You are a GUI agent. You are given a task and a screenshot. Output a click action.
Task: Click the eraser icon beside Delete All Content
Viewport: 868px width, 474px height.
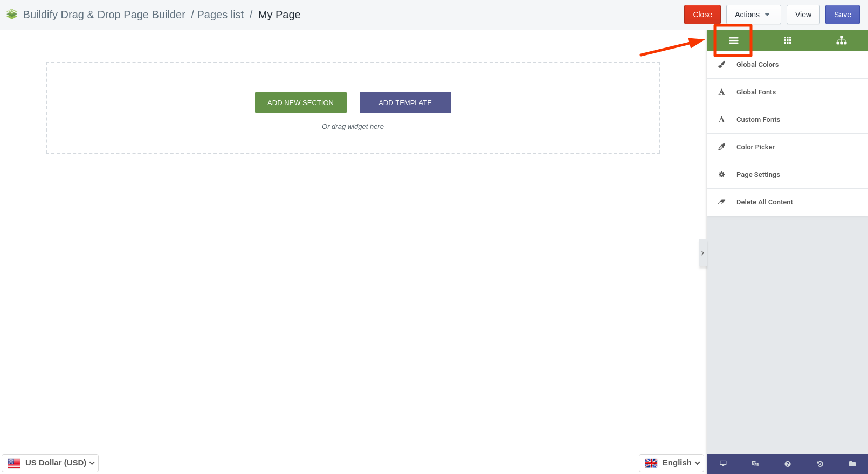(x=721, y=202)
